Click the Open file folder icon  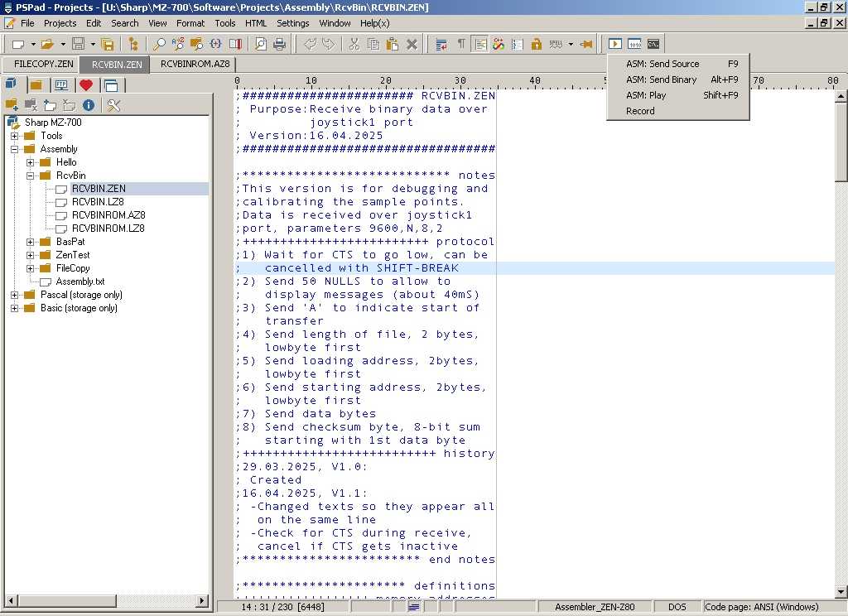pyautogui.click(x=47, y=45)
